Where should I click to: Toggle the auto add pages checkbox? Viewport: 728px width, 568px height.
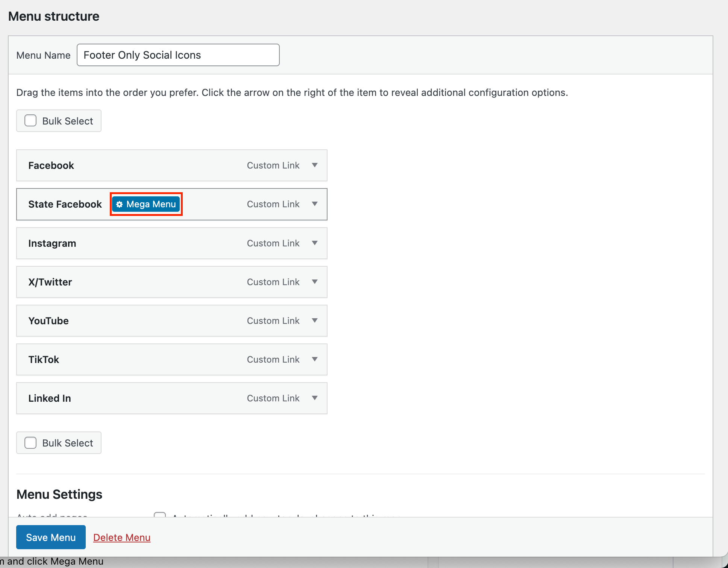(x=160, y=515)
